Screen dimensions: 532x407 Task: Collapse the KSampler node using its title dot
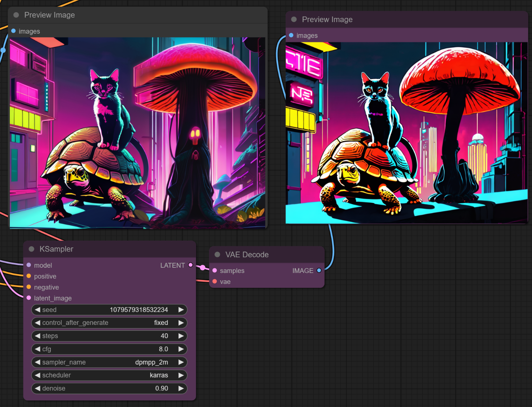point(32,249)
